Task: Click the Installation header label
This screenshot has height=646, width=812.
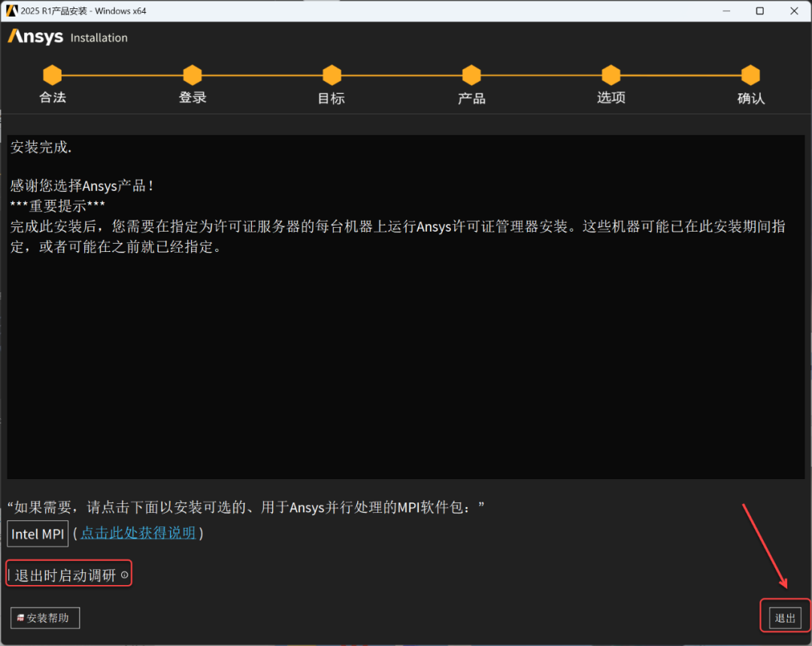Action: [x=99, y=38]
